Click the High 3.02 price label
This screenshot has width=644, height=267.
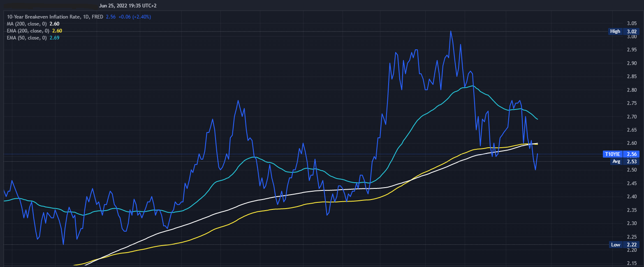point(623,31)
